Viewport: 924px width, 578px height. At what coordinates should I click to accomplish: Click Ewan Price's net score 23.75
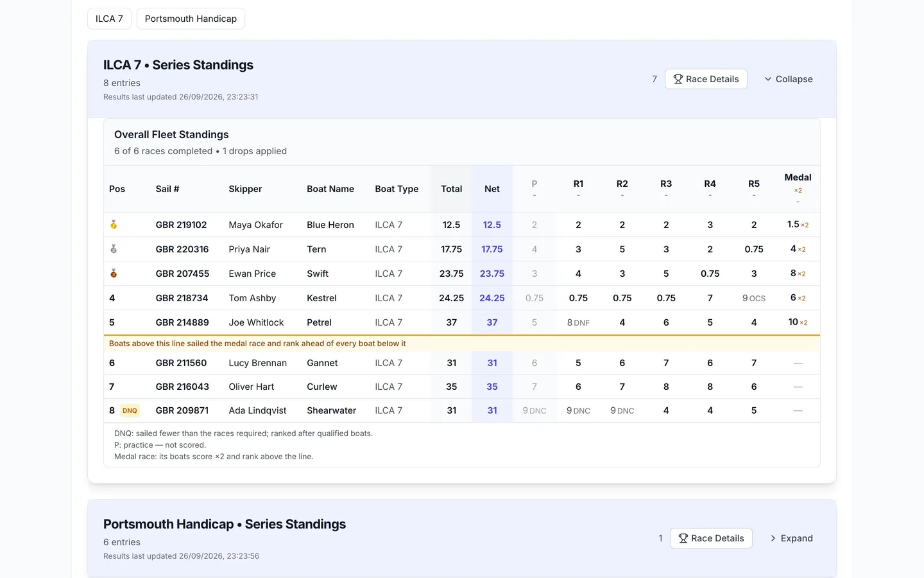tap(492, 274)
